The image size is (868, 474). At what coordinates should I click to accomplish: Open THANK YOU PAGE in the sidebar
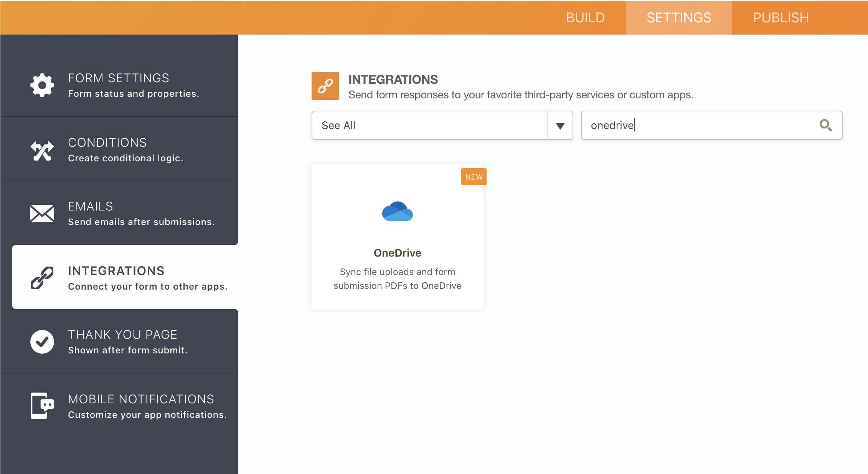[x=119, y=341]
